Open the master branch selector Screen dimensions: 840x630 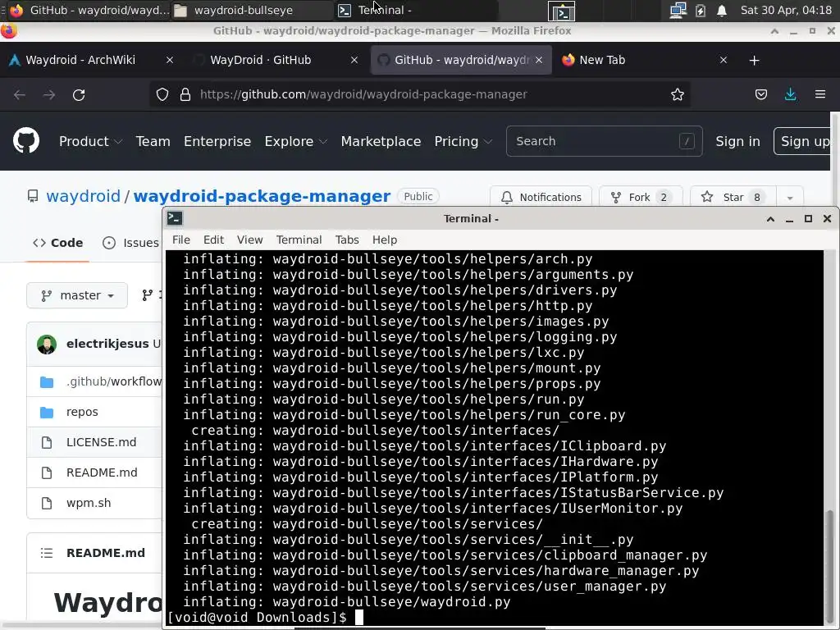(77, 295)
